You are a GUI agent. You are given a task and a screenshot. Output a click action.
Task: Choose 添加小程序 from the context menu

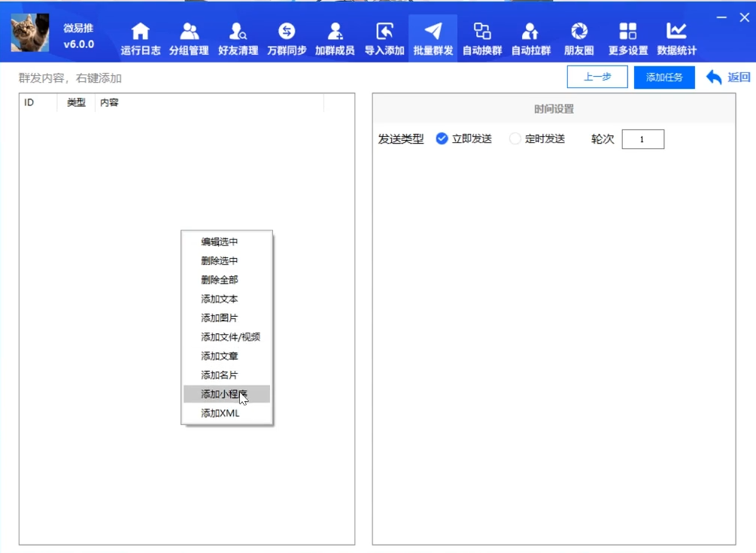click(226, 393)
